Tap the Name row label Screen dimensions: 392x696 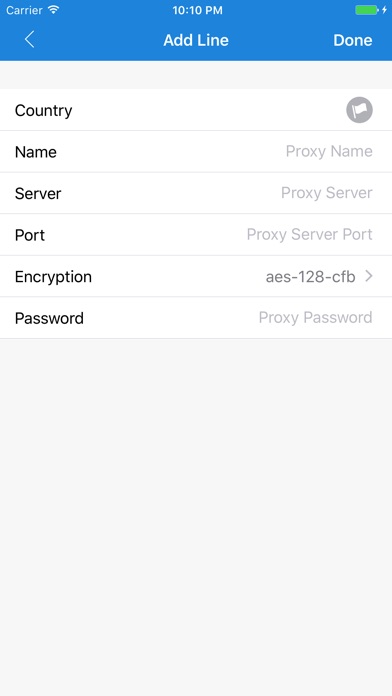pos(36,152)
